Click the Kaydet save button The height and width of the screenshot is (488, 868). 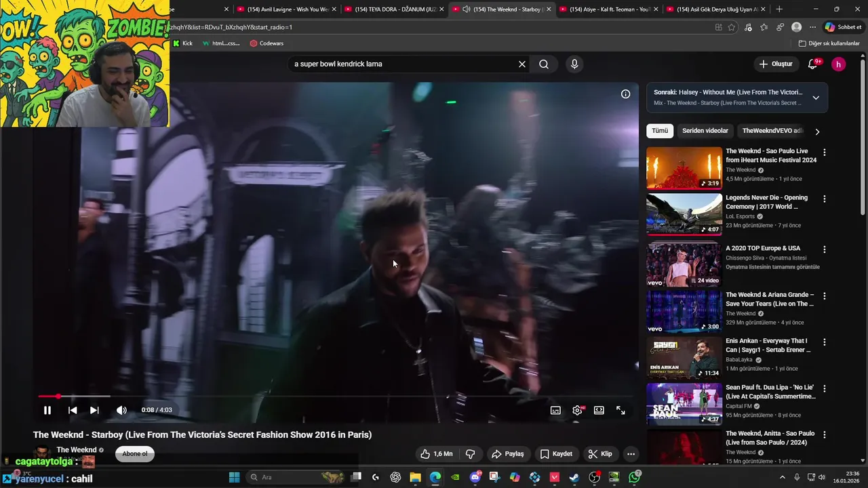(557, 454)
